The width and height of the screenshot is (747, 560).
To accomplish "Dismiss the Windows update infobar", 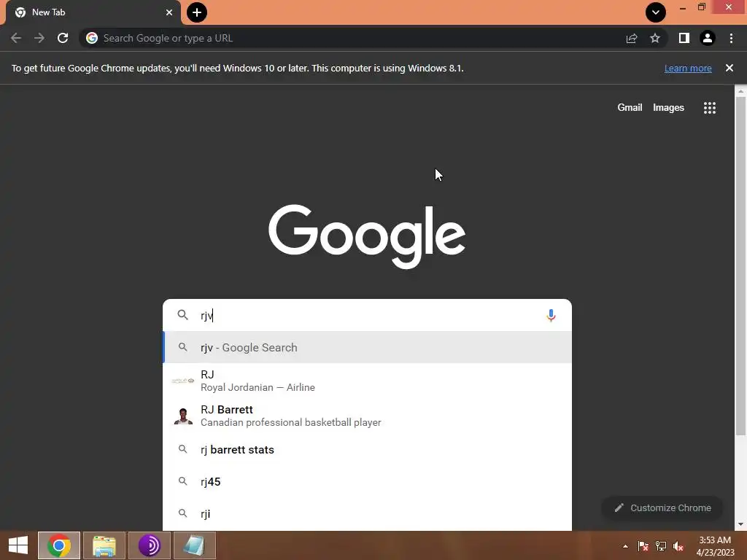I will click(x=729, y=68).
